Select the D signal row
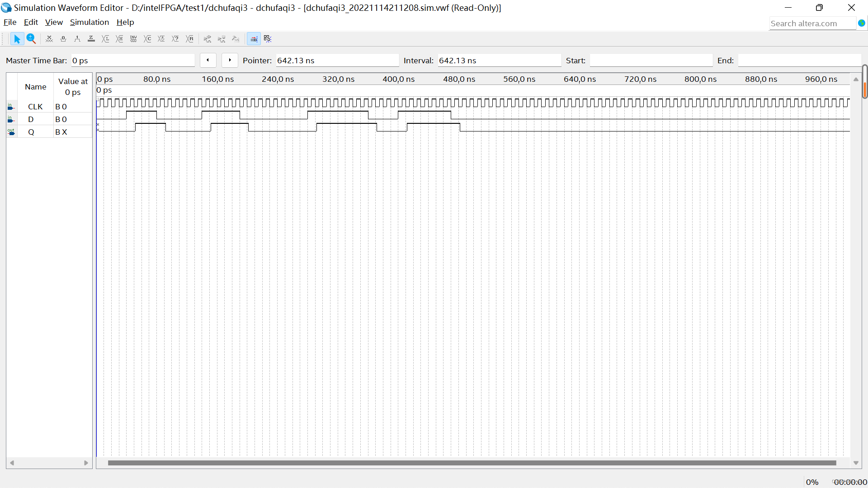Image resolution: width=868 pixels, height=488 pixels. pos(49,119)
